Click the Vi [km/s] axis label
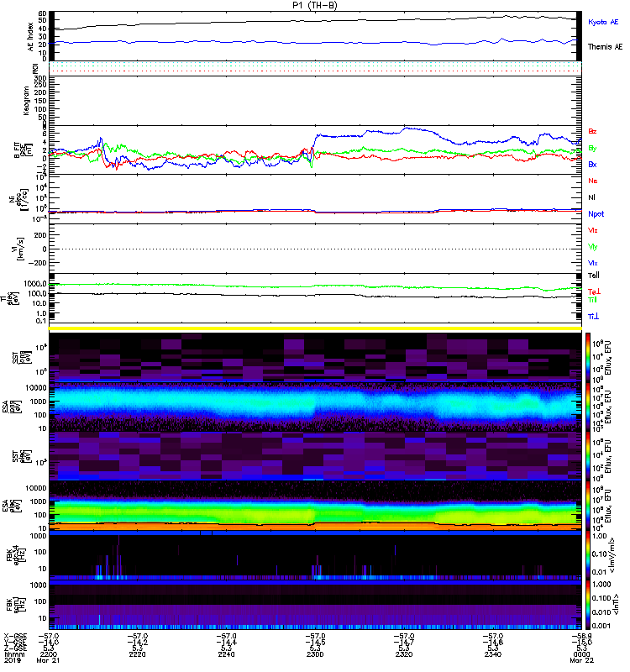 coord(18,249)
